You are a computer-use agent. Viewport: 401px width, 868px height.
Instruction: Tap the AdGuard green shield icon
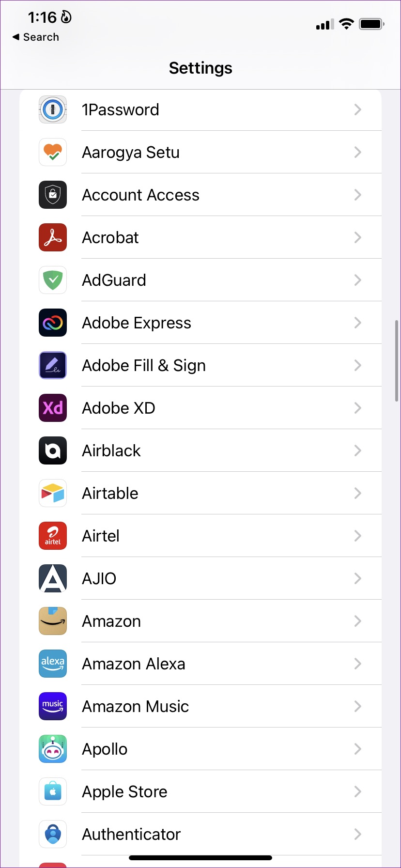(x=53, y=280)
